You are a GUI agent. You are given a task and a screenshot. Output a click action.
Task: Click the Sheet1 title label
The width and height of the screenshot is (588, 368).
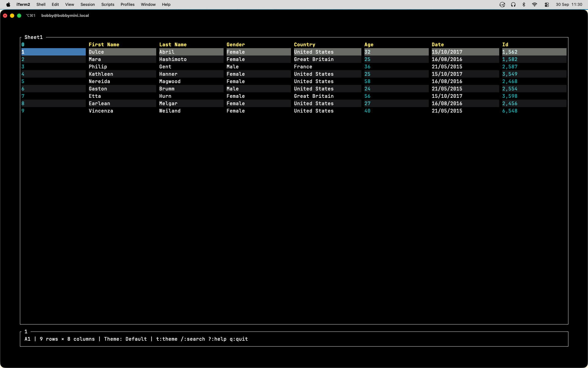34,37
